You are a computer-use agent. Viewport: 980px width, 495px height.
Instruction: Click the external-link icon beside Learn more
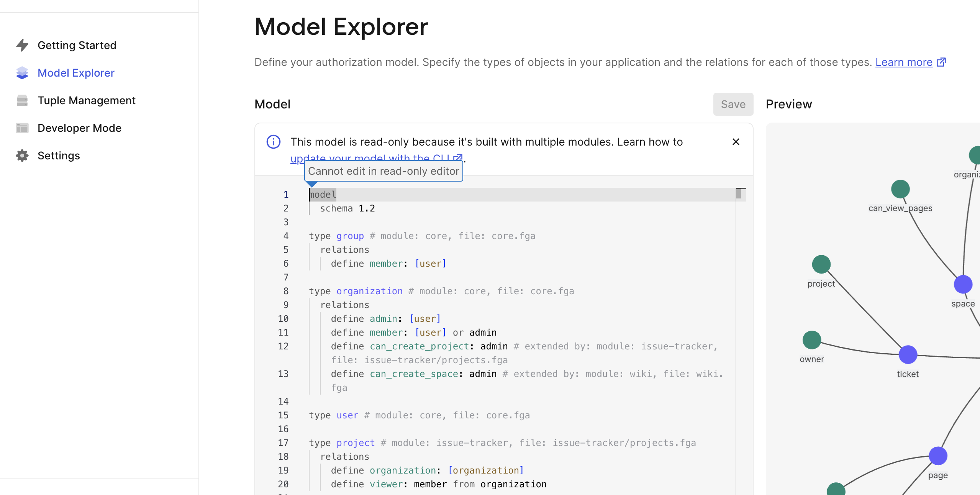941,62
